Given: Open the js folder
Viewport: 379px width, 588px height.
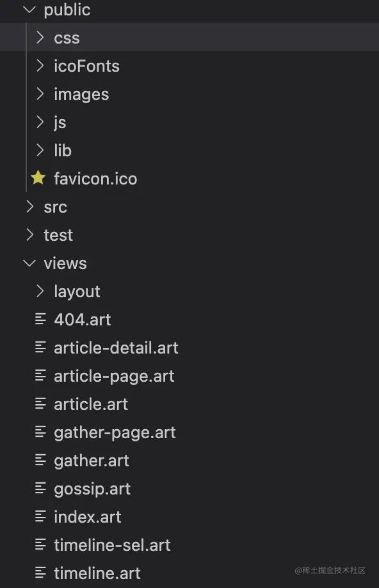Looking at the screenshot, I should tap(39, 122).
